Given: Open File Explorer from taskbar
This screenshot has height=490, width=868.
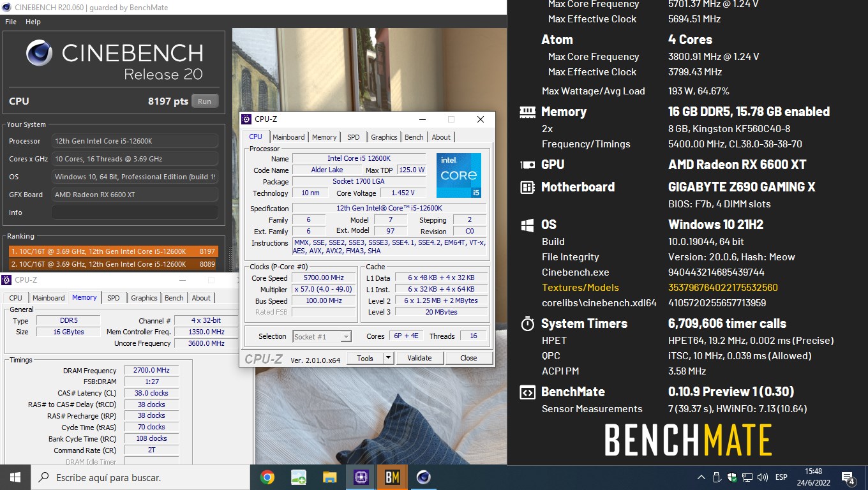Looking at the screenshot, I should (329, 477).
